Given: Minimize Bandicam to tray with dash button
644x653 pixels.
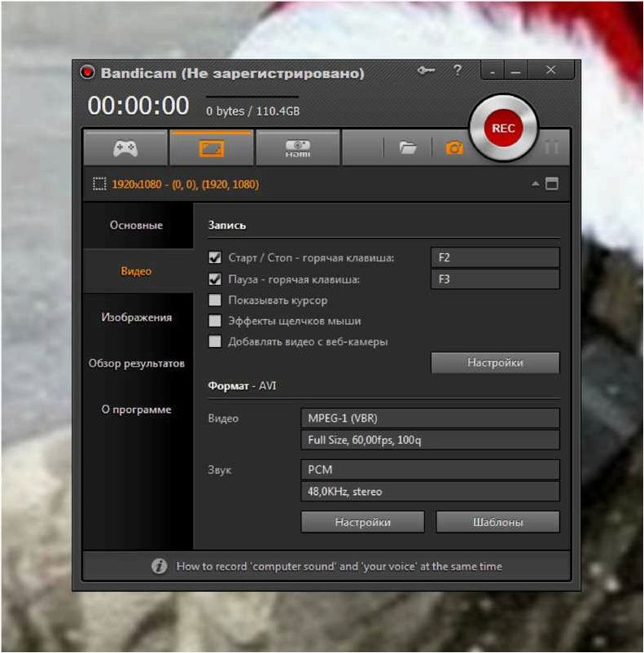Looking at the screenshot, I should (x=493, y=70).
